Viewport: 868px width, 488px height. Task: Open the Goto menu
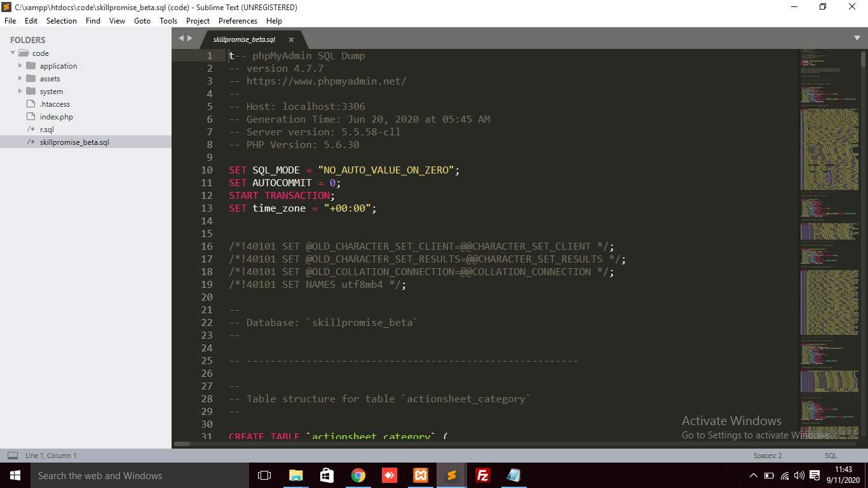[x=142, y=21]
